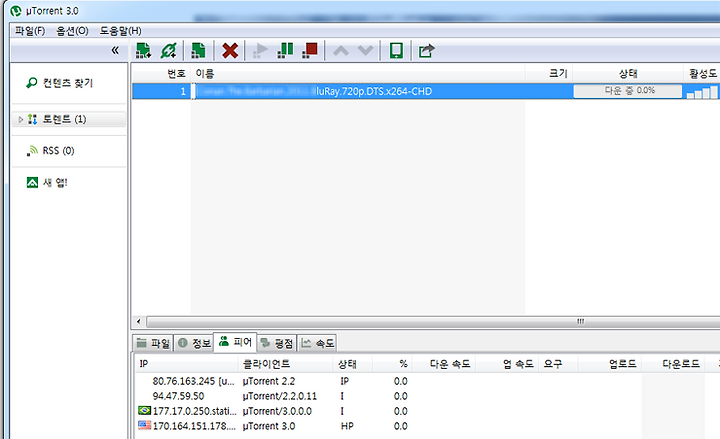The height and width of the screenshot is (439, 720).
Task: Click the Brazil flag icon by 177.17.0.250
Action: tap(145, 410)
